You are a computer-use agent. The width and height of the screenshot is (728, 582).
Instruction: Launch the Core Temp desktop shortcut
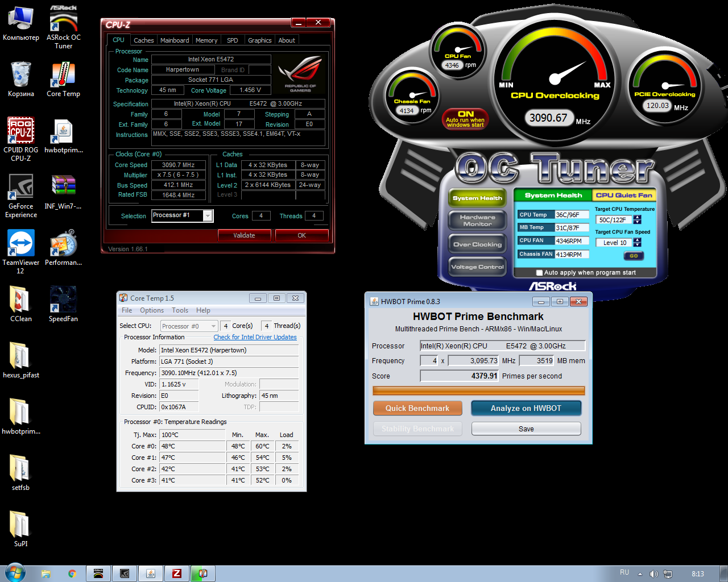click(63, 80)
